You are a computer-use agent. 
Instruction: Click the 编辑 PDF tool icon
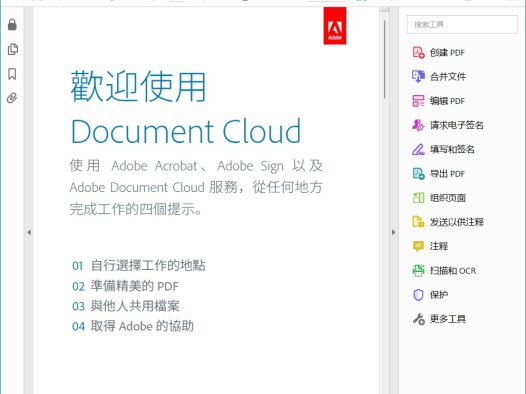(x=418, y=101)
